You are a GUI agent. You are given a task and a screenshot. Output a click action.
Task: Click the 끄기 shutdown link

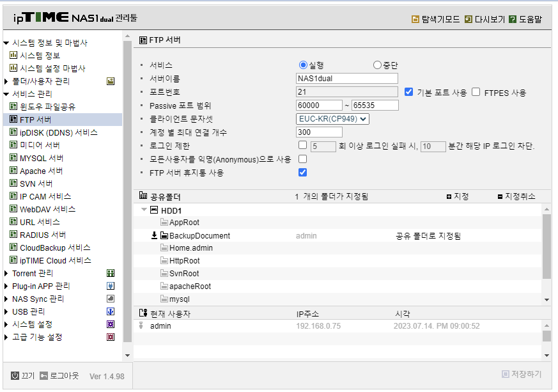(28, 375)
